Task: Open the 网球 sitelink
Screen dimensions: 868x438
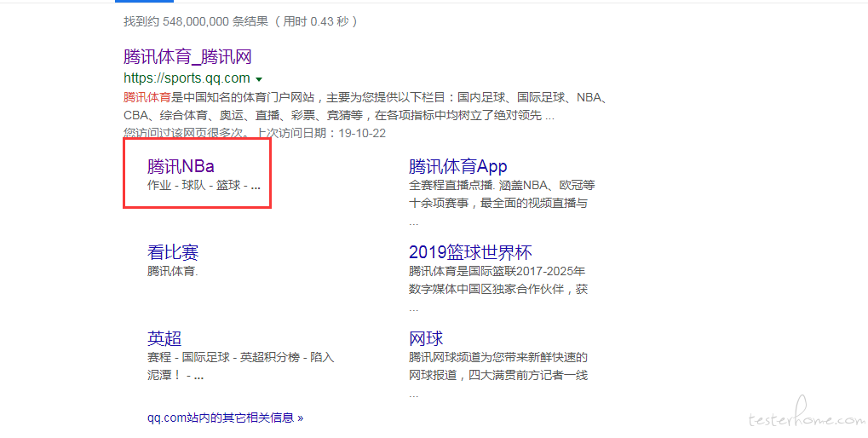Action: tap(426, 338)
